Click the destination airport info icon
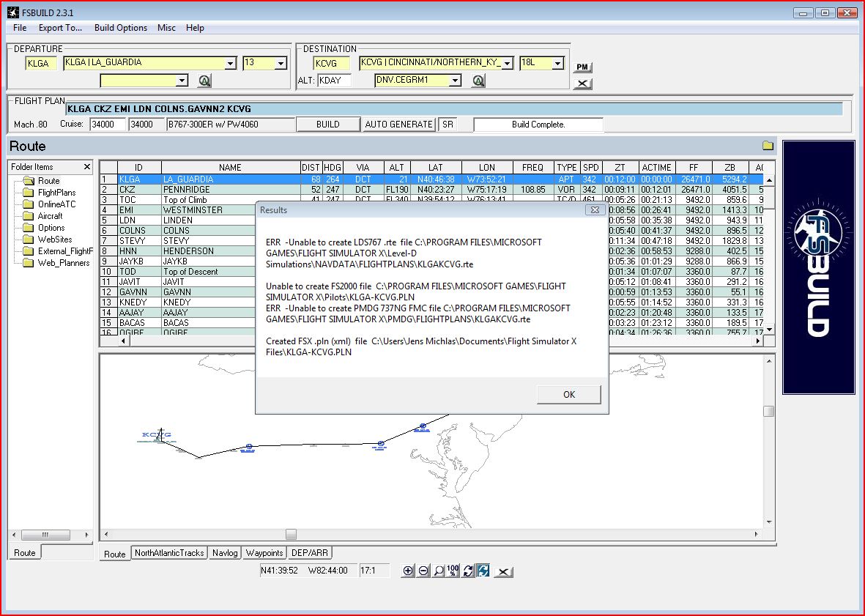The height and width of the screenshot is (616, 865). pyautogui.click(x=478, y=81)
